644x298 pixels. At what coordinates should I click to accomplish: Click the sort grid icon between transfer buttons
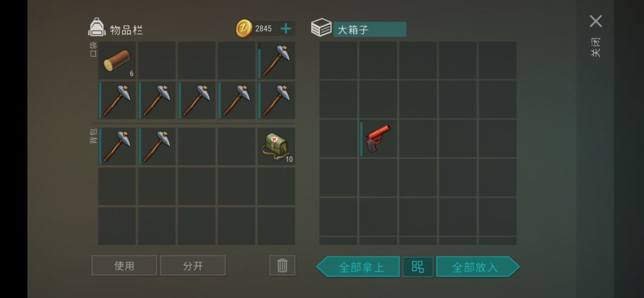click(417, 267)
